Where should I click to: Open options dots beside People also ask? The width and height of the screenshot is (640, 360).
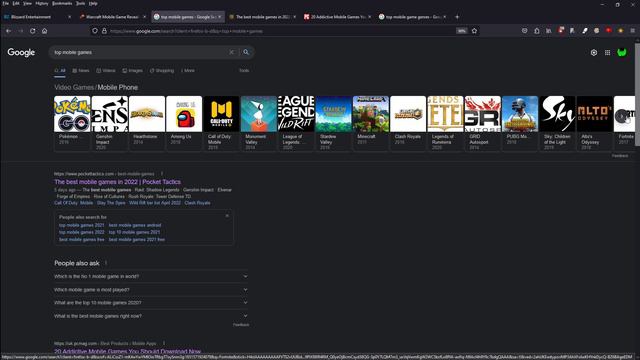[106, 263]
